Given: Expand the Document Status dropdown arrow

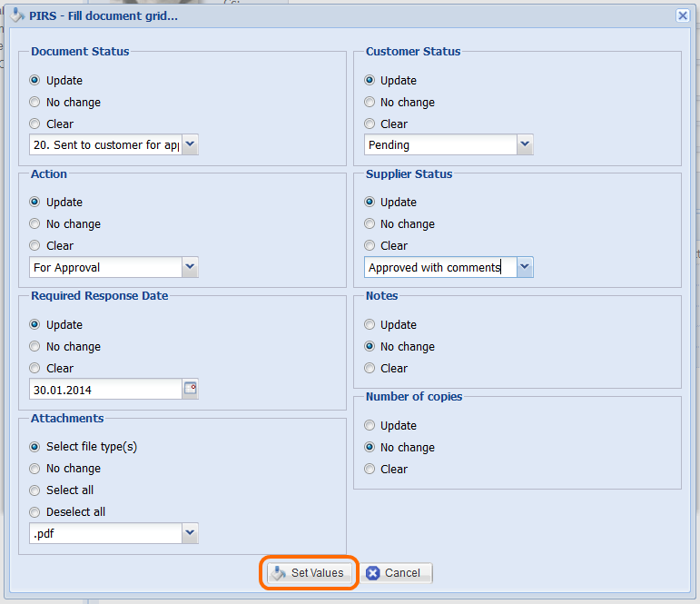Looking at the screenshot, I should [190, 144].
